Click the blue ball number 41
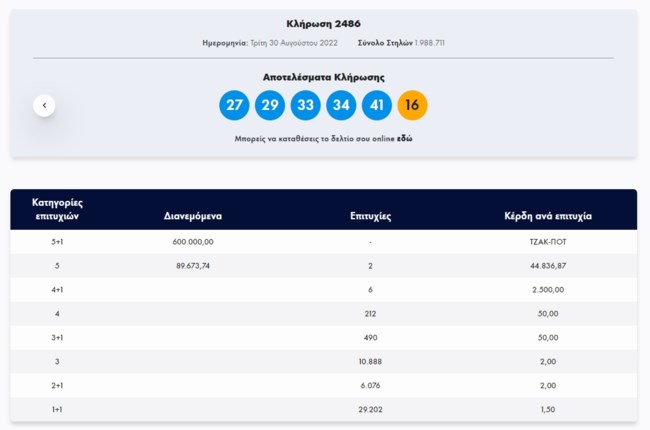The image size is (650, 430). coord(376,105)
